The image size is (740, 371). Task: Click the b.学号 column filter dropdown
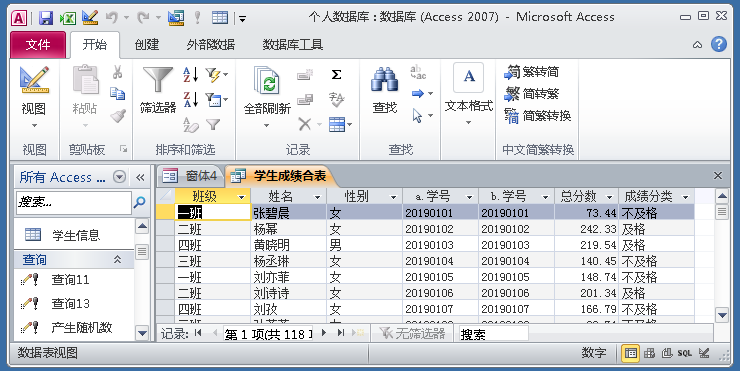(x=545, y=197)
